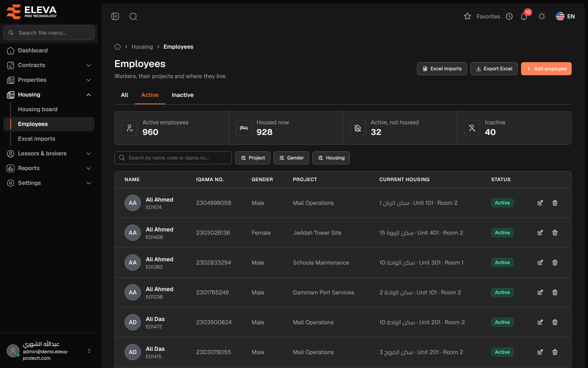Image resolution: width=588 pixels, height=368 pixels.
Task: Click the AA avatar for E01674
Action: 133,203
